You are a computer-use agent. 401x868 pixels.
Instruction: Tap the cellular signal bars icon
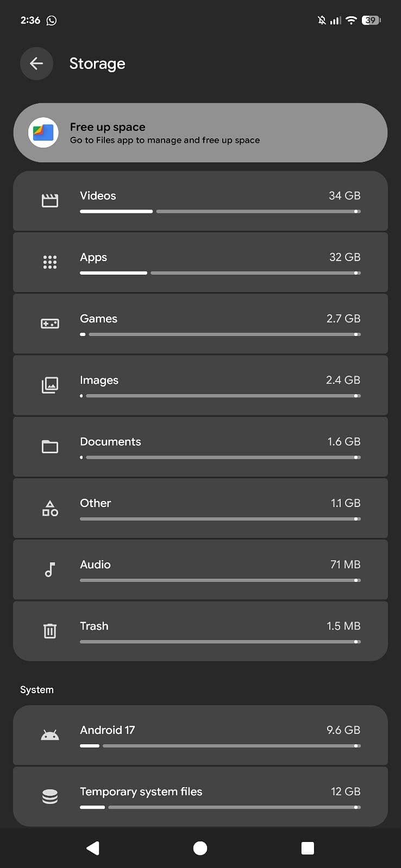(x=335, y=21)
